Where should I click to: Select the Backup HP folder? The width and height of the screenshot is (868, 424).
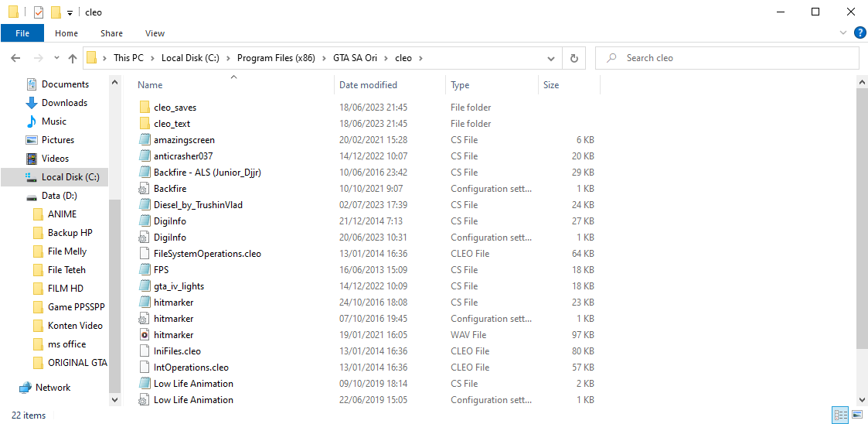62,233
